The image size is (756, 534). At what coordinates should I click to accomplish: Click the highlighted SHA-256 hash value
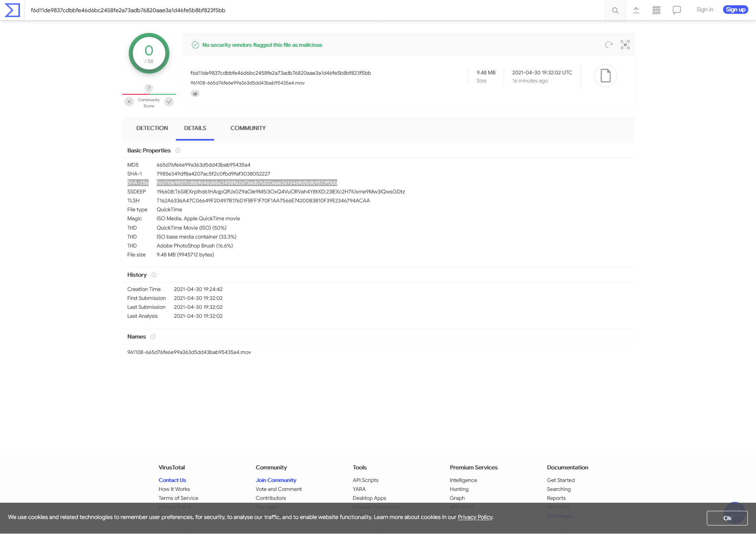247,182
